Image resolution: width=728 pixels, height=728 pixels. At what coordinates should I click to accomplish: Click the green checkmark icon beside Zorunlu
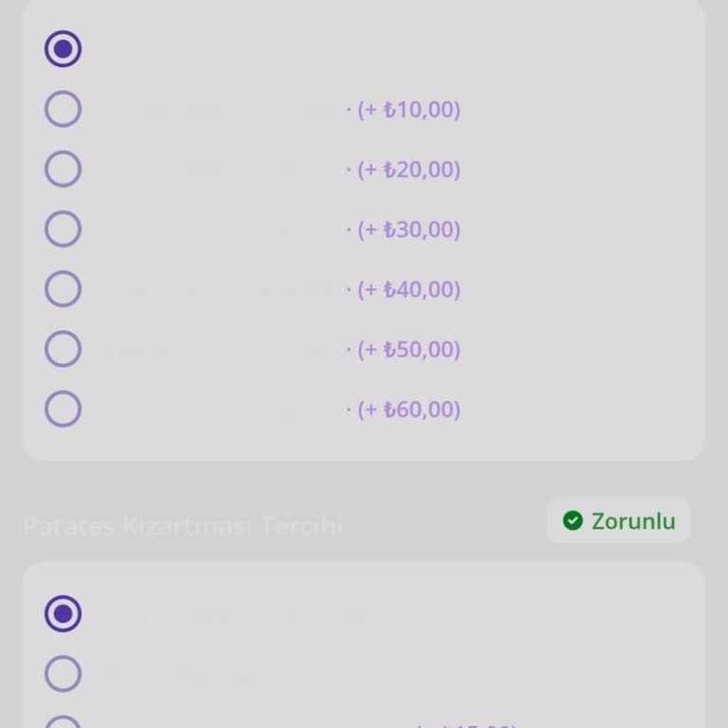tap(573, 520)
